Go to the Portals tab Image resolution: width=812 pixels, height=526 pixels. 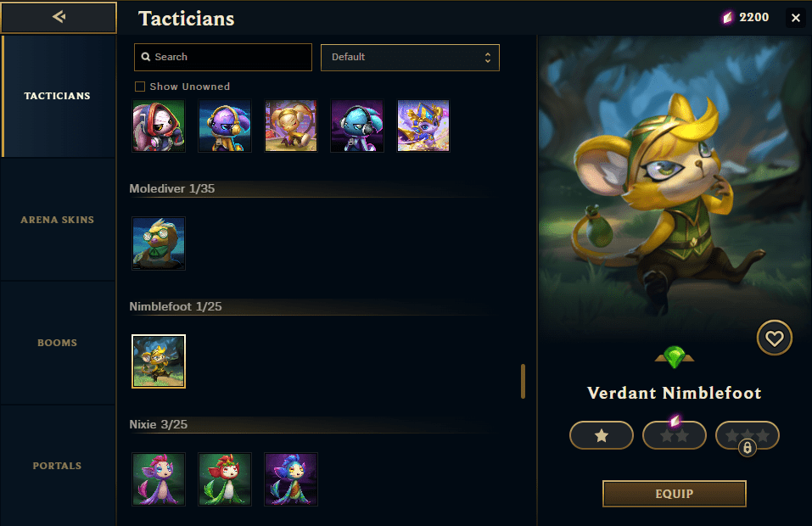point(58,466)
